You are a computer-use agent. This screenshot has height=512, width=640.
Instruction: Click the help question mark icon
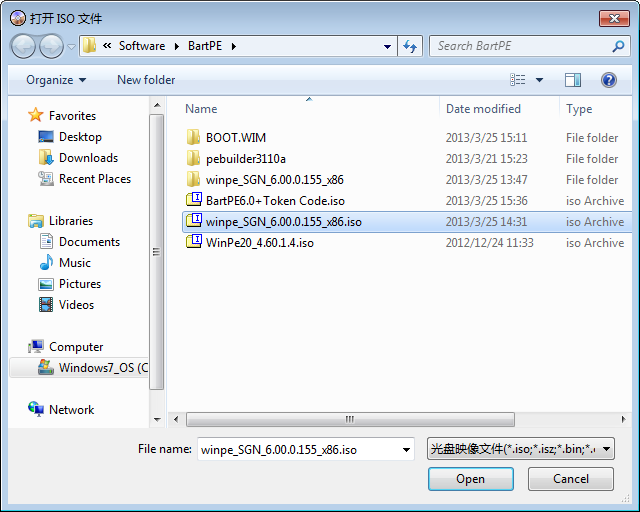tap(608, 80)
